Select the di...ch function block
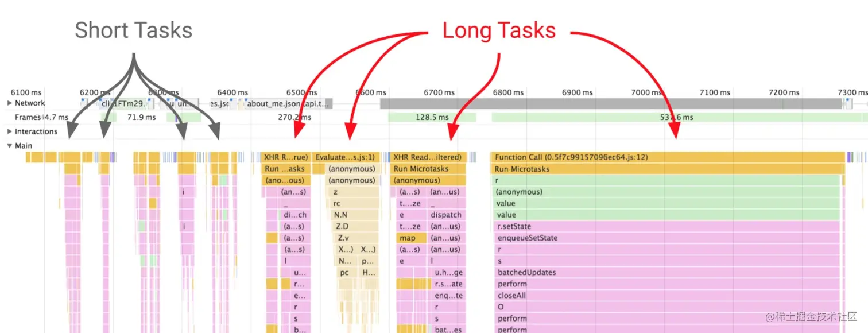 [295, 215]
